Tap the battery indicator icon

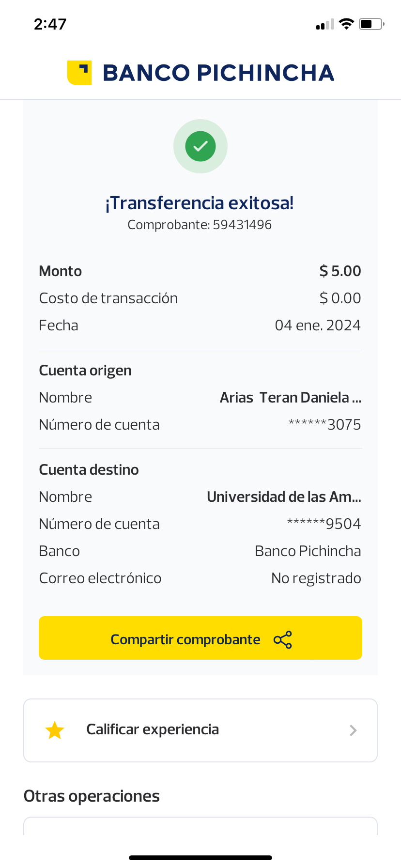point(371,24)
